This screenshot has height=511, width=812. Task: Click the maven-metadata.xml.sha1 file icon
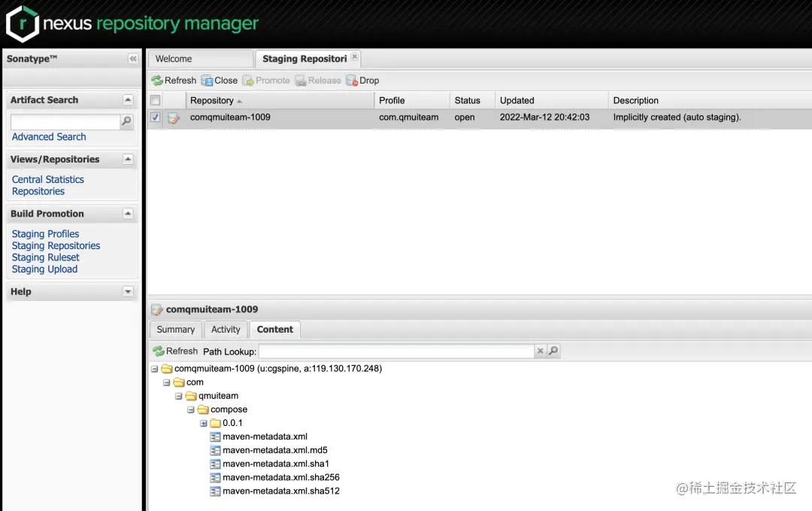tap(216, 464)
